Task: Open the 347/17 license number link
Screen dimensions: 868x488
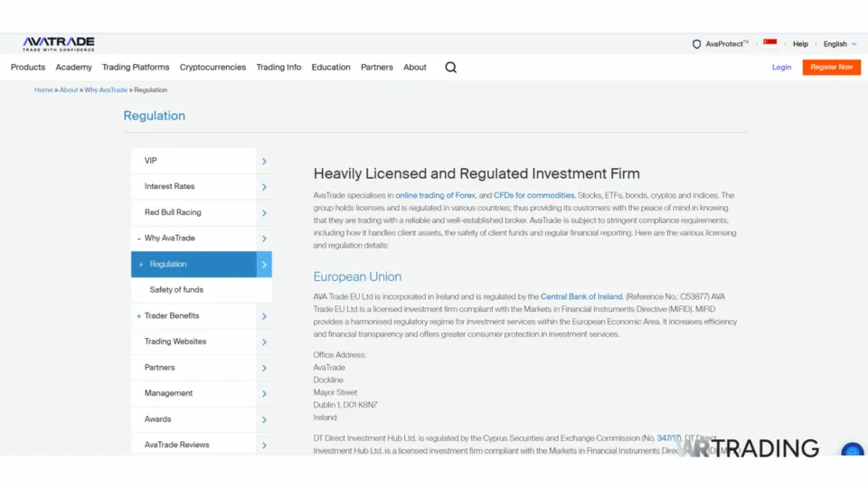Action: coord(668,438)
